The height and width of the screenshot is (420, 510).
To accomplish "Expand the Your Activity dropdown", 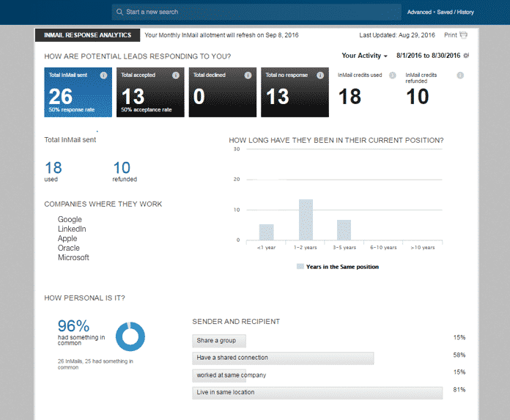I will coord(364,56).
